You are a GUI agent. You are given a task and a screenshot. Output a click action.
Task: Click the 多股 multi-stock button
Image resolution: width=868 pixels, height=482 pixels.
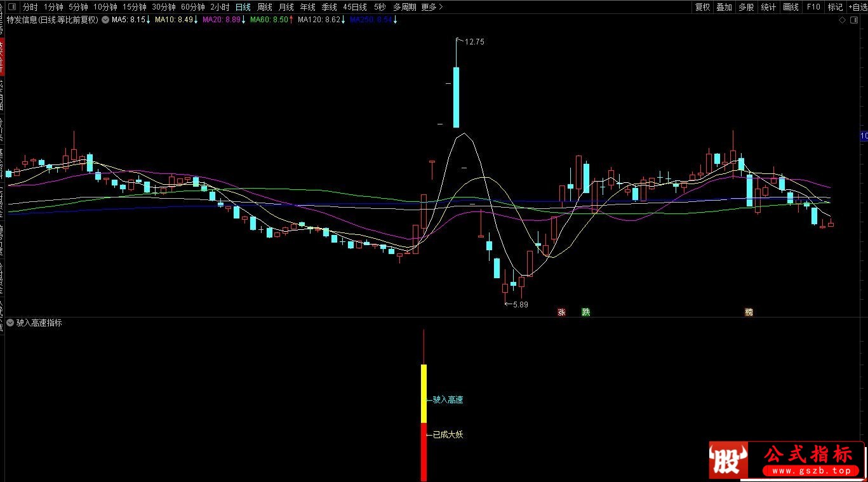coord(746,7)
